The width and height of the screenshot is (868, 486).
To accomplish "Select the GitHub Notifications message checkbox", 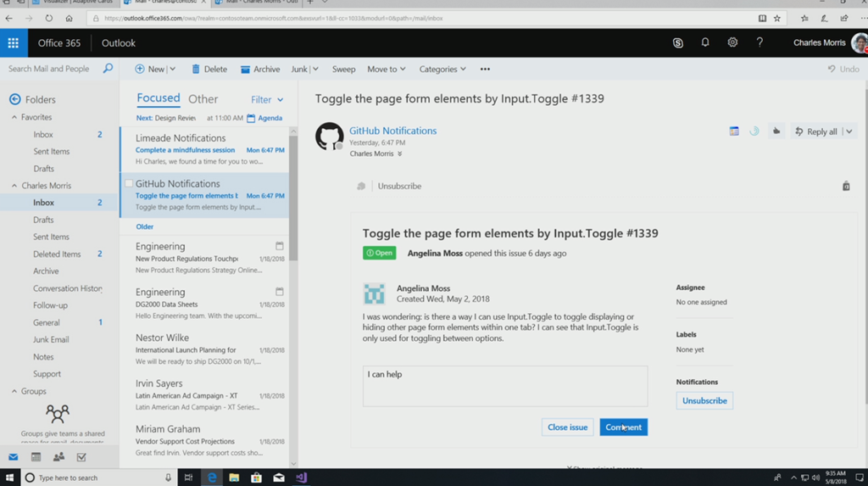I will tap(129, 183).
